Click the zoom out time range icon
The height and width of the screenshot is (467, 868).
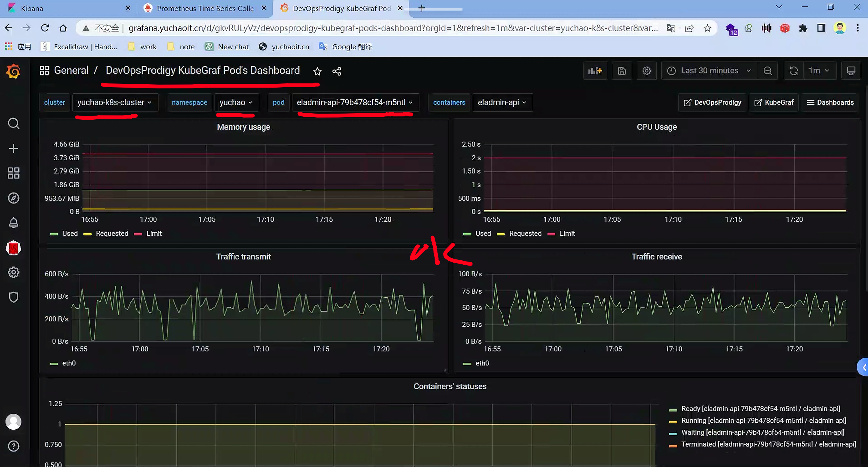pyautogui.click(x=768, y=71)
